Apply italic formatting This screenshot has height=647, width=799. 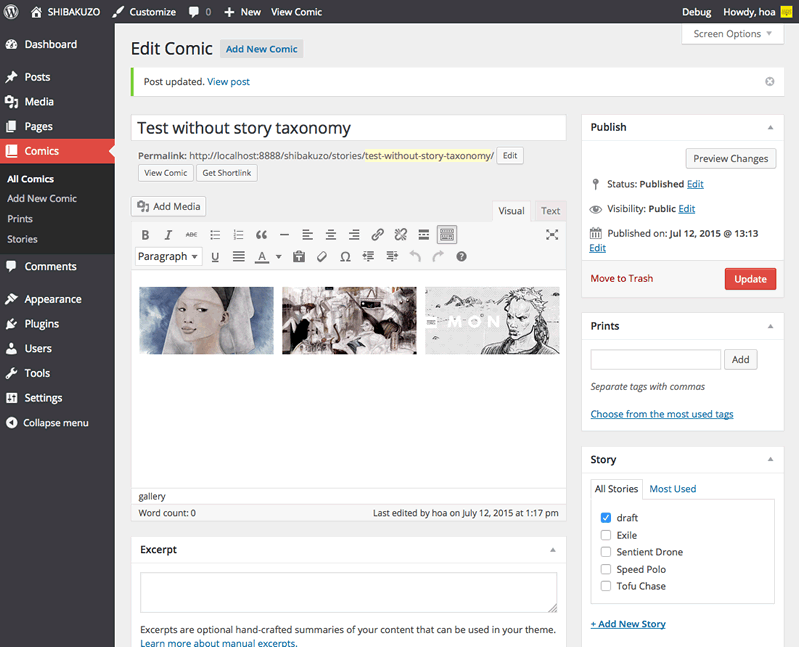pyautogui.click(x=168, y=235)
